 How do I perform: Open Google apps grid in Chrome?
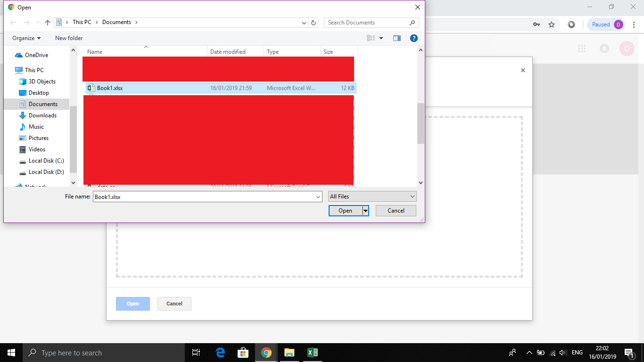[x=582, y=49]
